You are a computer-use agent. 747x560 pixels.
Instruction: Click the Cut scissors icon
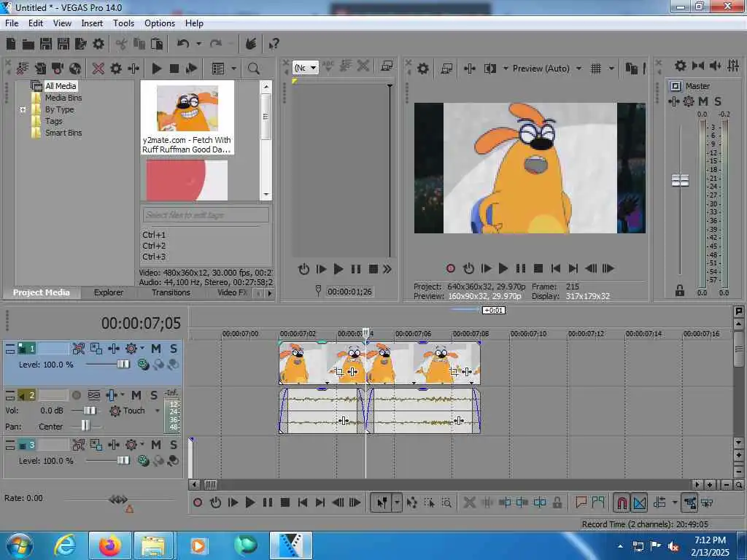[x=121, y=44]
